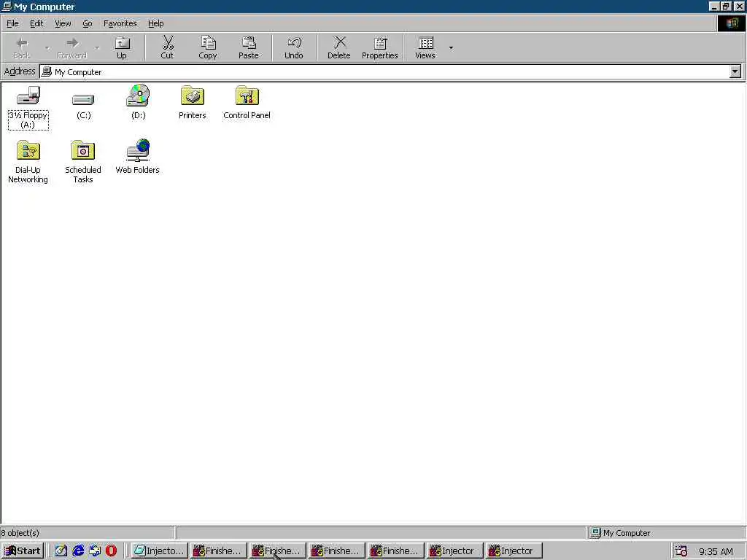Open the View menu

pyautogui.click(x=63, y=23)
